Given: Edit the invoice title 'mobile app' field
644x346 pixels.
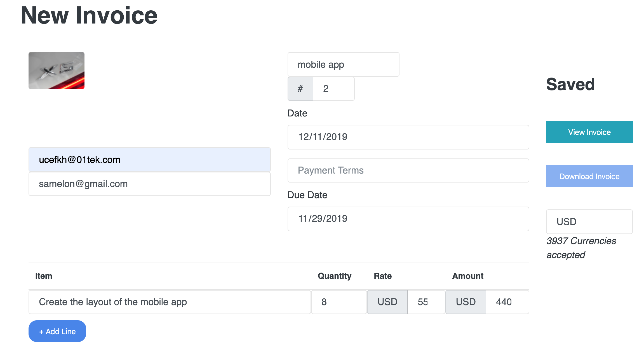Looking at the screenshot, I should pyautogui.click(x=343, y=65).
